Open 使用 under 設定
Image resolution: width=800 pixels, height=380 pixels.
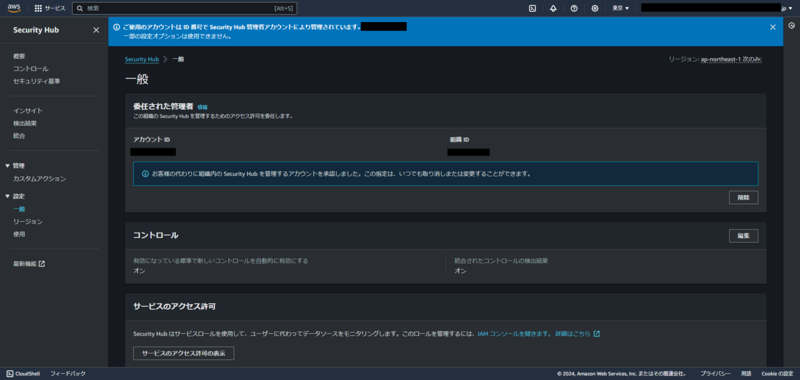19,235
